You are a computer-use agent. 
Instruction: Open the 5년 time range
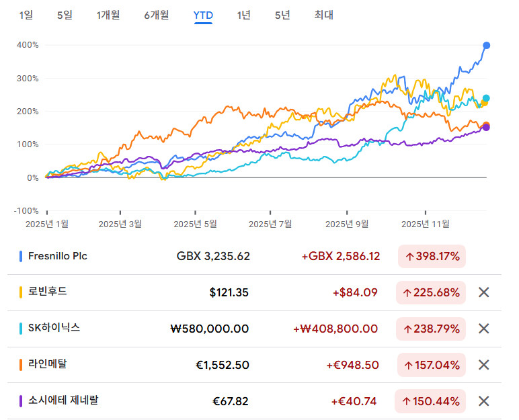point(282,15)
